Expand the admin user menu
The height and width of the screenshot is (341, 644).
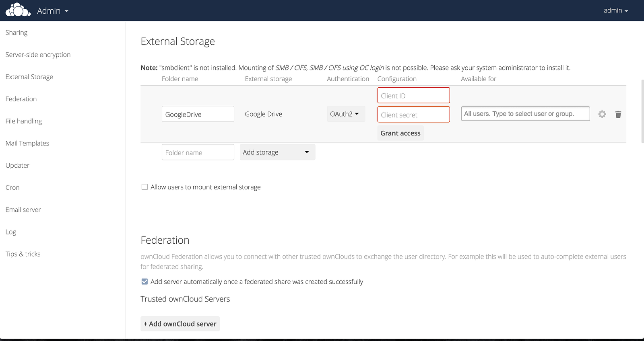click(616, 10)
